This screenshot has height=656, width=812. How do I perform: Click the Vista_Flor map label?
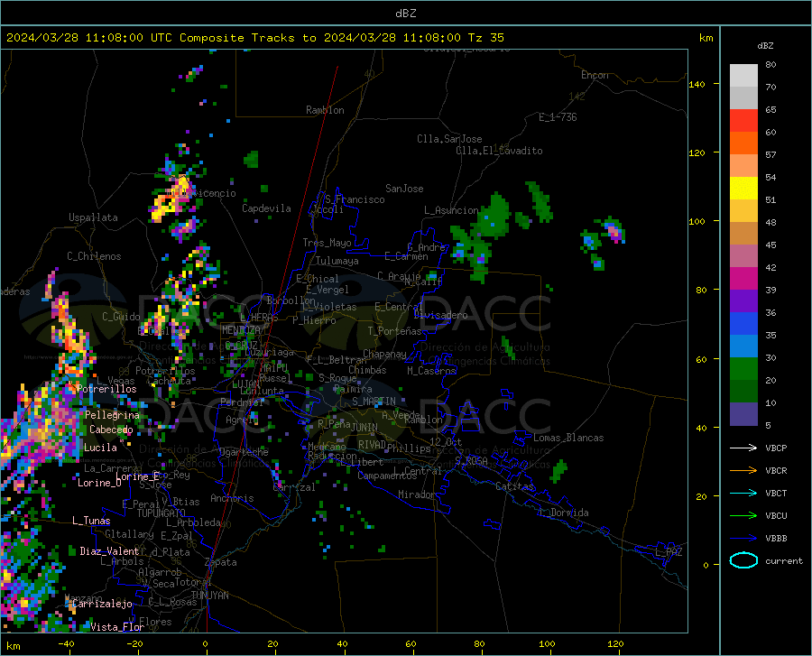tap(117, 627)
